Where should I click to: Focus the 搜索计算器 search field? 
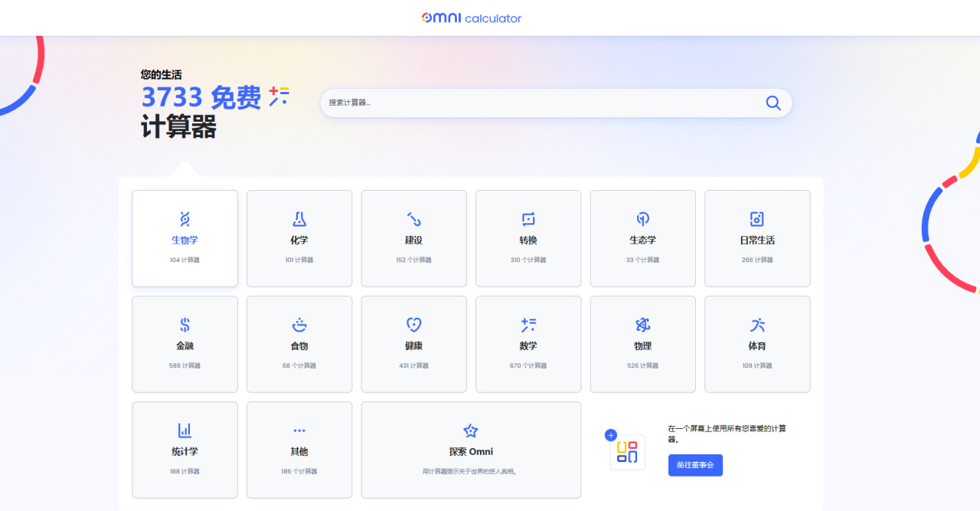coord(556,103)
